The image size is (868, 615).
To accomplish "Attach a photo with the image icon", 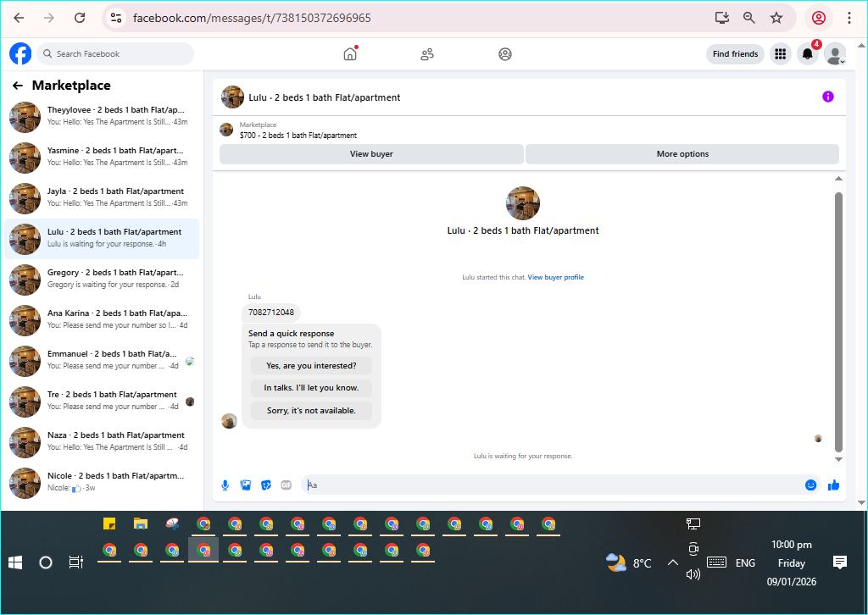I will [245, 485].
